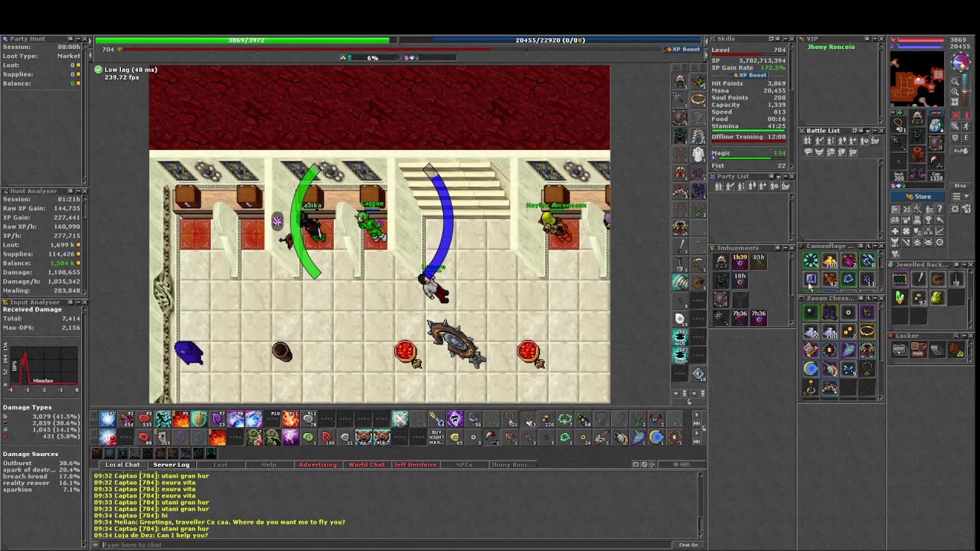Click the bottom action bar right arrow
Viewport: 980px width, 551px height.
[x=697, y=433]
